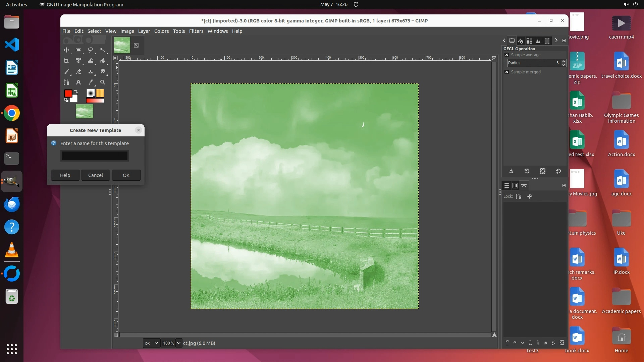Select the Color Picker eyedropper tool
The width and height of the screenshot is (644, 362).
[x=91, y=82]
